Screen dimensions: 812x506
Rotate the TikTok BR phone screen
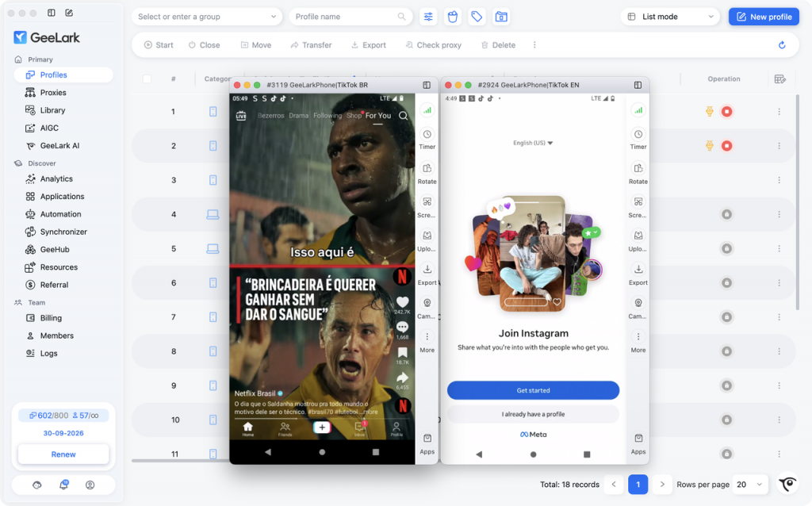[x=427, y=174]
